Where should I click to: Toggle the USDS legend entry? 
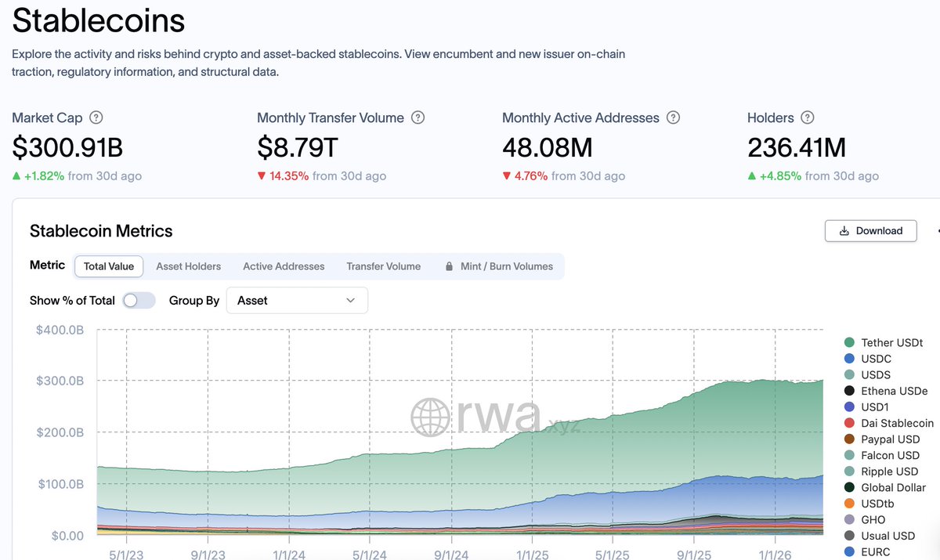(867, 375)
